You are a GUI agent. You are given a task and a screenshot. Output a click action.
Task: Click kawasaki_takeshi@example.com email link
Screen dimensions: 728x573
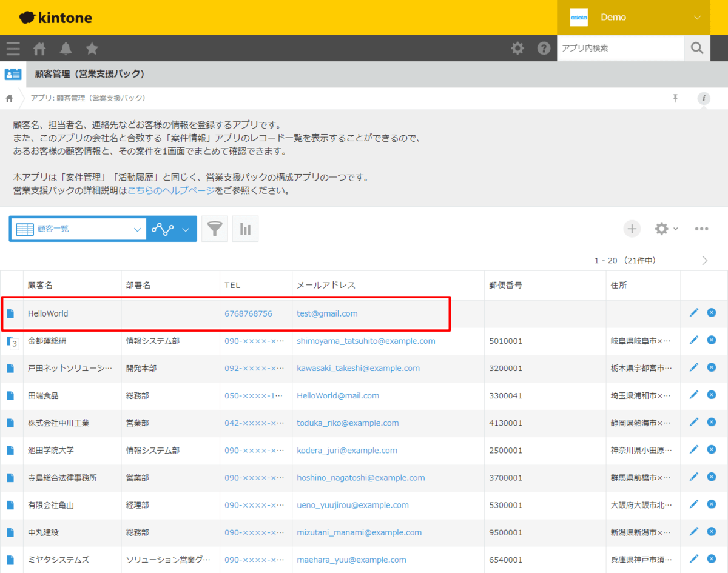pos(358,368)
